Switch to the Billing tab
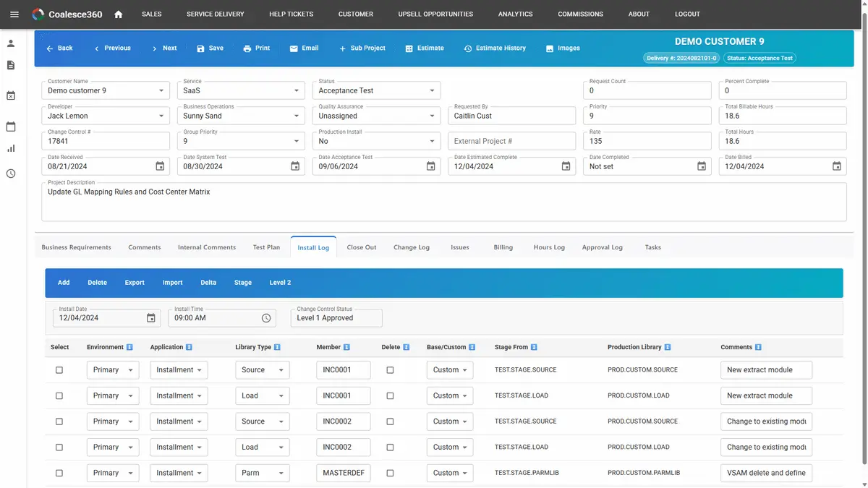The width and height of the screenshot is (868, 488). click(x=503, y=247)
